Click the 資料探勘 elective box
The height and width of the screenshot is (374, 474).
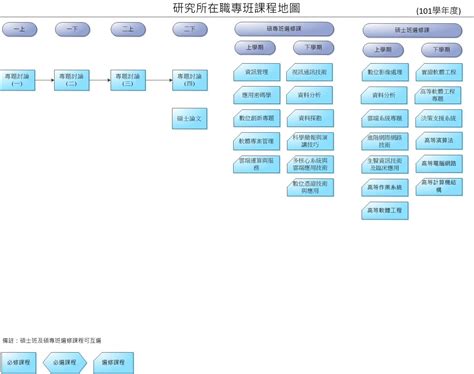(310, 118)
